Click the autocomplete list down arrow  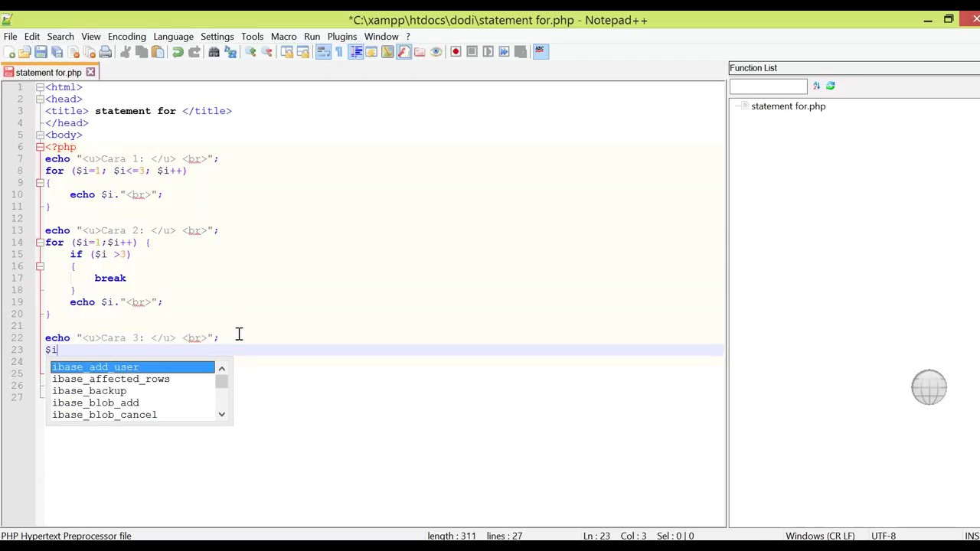click(221, 415)
